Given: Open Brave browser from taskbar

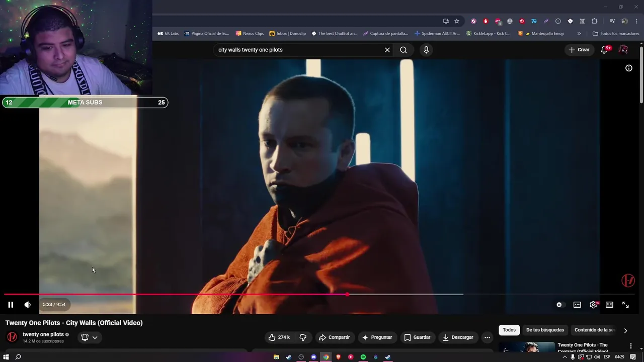Looking at the screenshot, I should (339, 357).
